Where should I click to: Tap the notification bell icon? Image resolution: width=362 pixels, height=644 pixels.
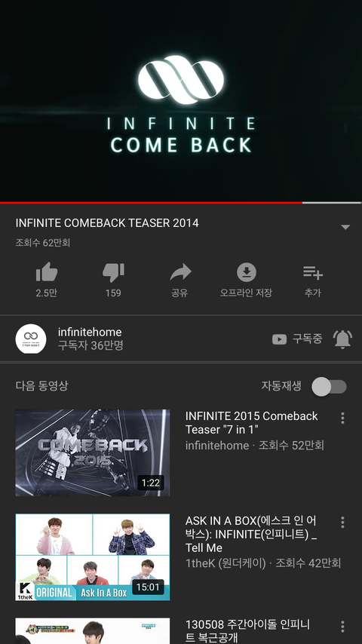pyautogui.click(x=342, y=339)
